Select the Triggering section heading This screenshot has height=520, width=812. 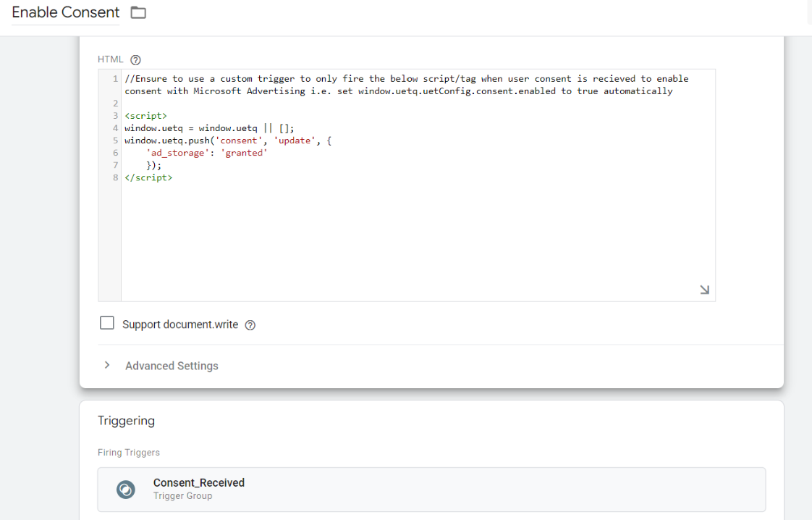click(x=127, y=421)
